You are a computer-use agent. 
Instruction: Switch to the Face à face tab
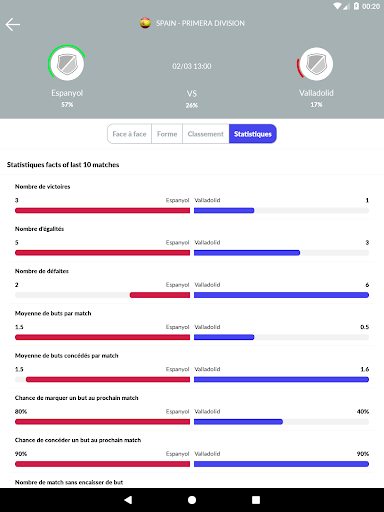tap(129, 134)
